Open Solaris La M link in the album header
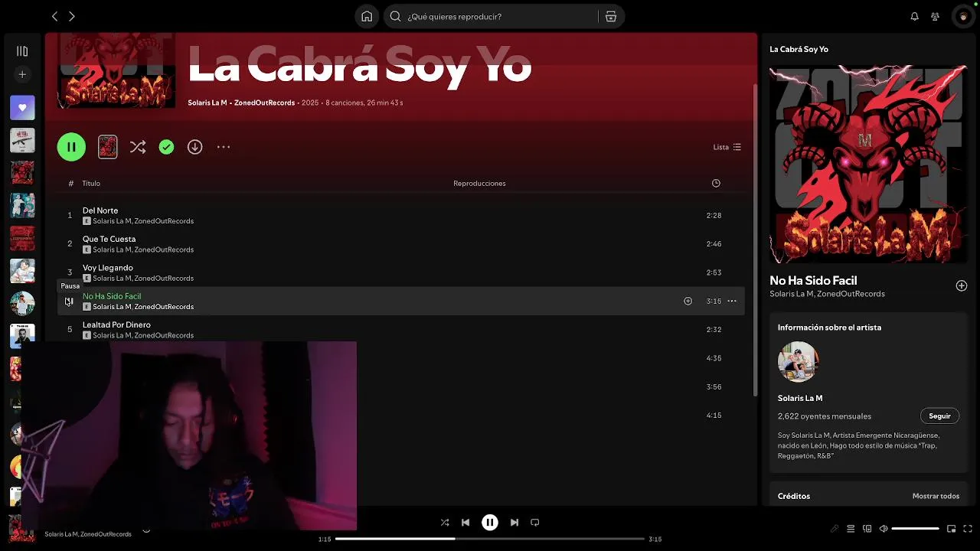This screenshot has width=980, height=551. (x=207, y=103)
